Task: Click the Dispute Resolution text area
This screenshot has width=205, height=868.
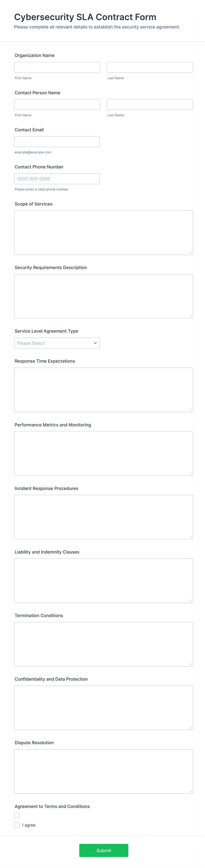Action: point(103,771)
